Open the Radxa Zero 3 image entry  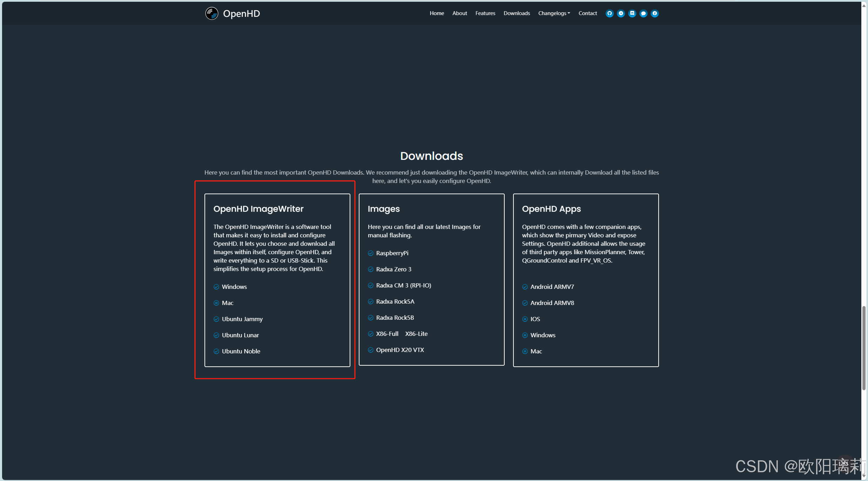393,269
